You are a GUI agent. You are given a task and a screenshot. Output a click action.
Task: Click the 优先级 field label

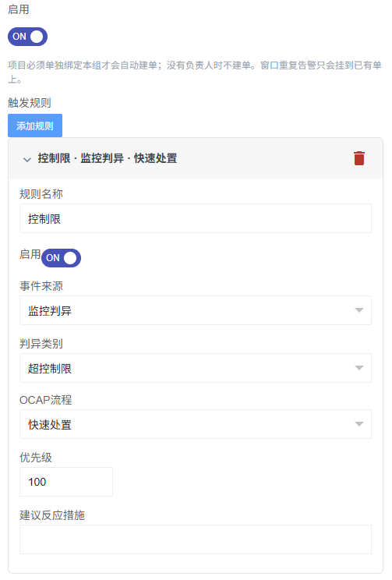36,457
